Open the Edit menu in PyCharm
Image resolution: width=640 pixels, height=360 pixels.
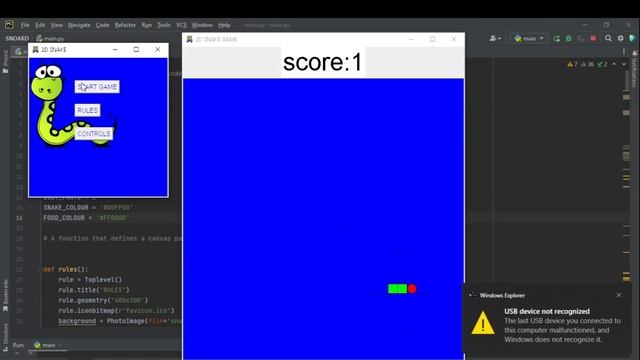click(x=40, y=25)
